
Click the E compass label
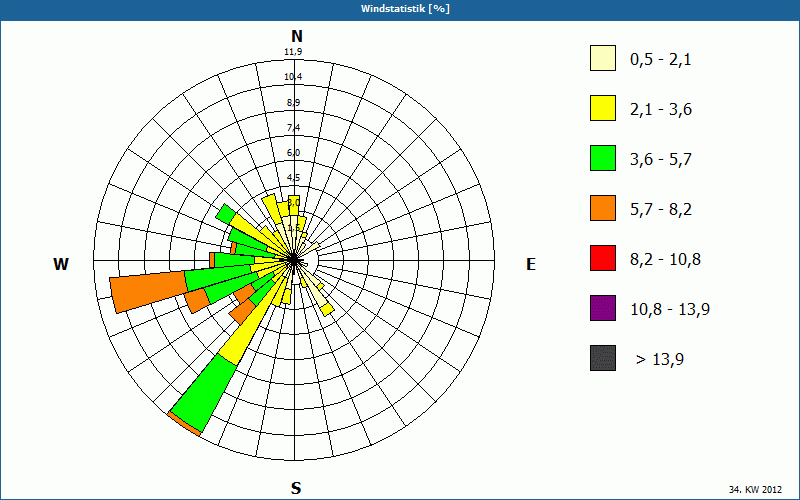(x=531, y=264)
